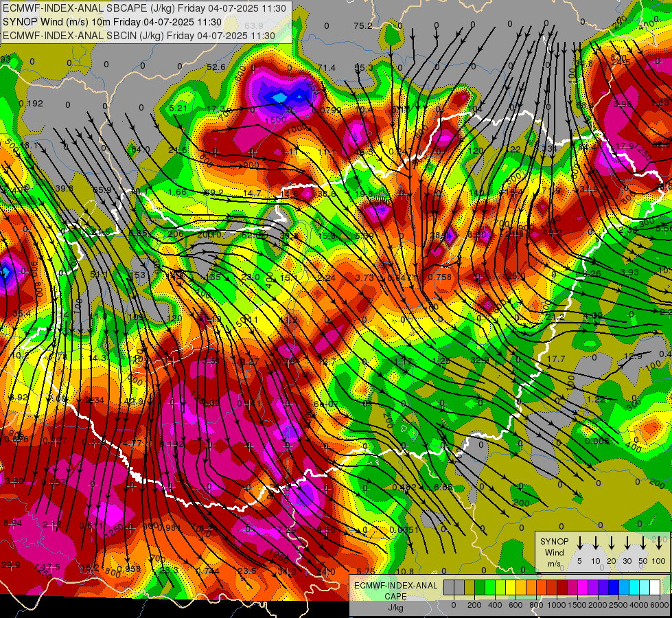Image resolution: width=672 pixels, height=618 pixels.
Task: Click the 4000 tick label in CAPE legend
Action: pos(639,605)
